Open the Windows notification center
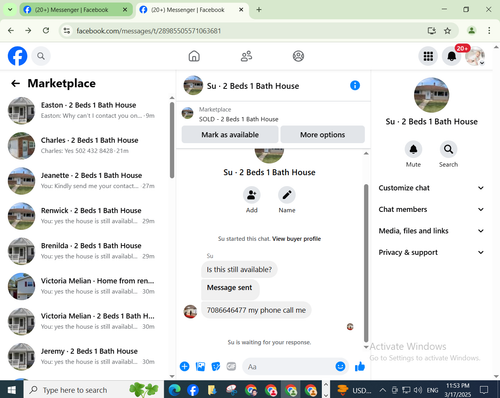Screen dimensions: 500x398 (x=484, y=390)
